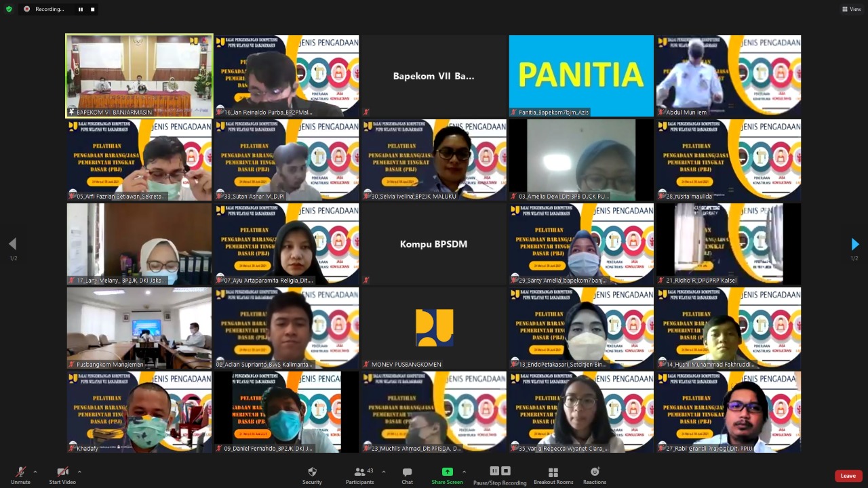
Task: Open the Reactions menu
Action: click(x=595, y=475)
